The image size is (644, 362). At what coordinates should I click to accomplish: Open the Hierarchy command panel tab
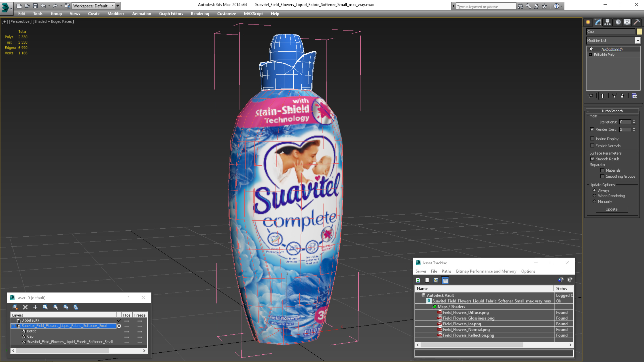tap(608, 22)
